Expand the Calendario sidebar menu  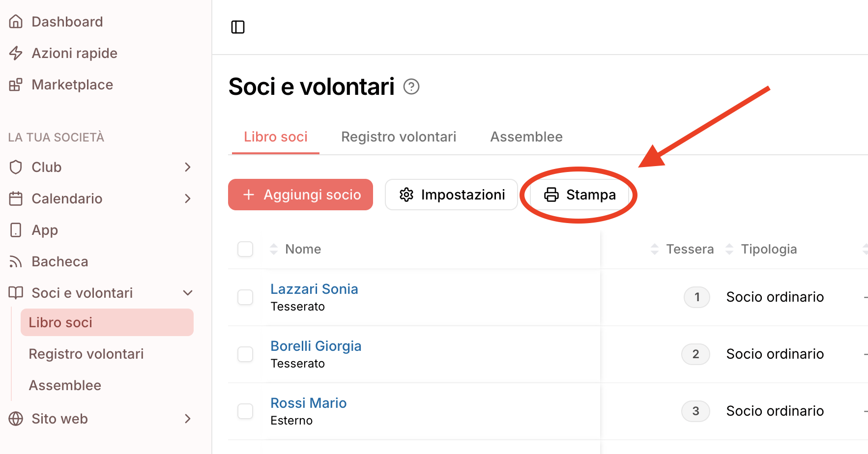[x=187, y=199]
